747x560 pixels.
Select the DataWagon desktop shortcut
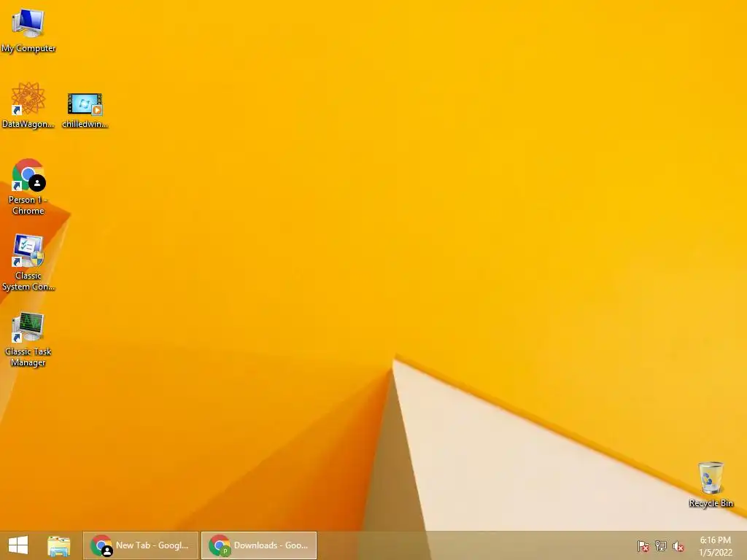point(28,105)
